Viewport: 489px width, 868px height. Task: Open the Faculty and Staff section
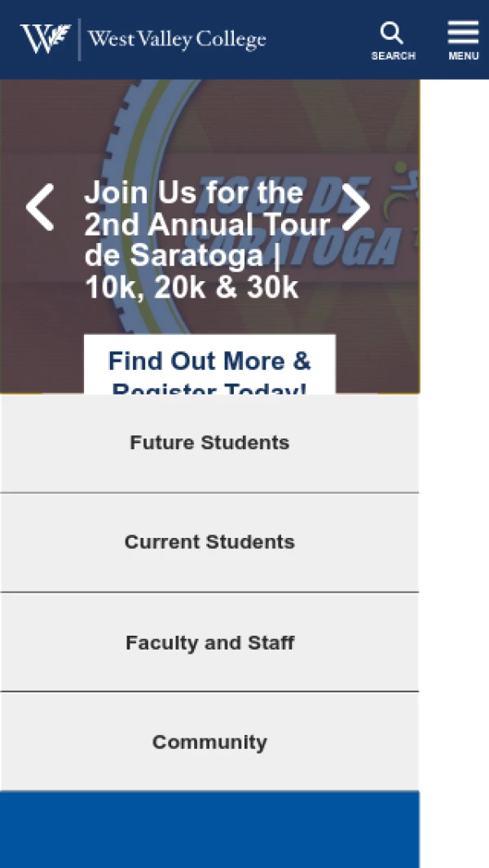(x=209, y=642)
